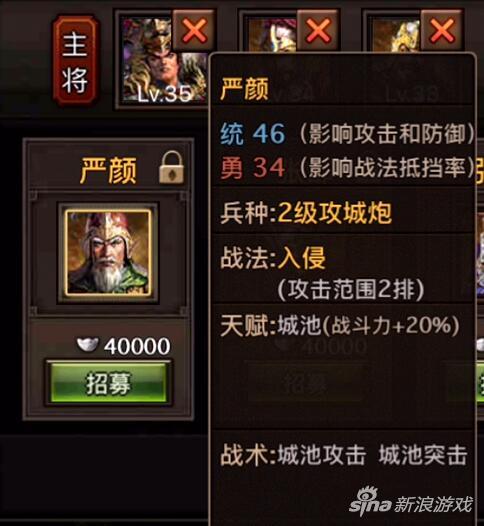The height and width of the screenshot is (526, 484).
Task: Click the 天赋 城池 talent line
Action: click(339, 325)
